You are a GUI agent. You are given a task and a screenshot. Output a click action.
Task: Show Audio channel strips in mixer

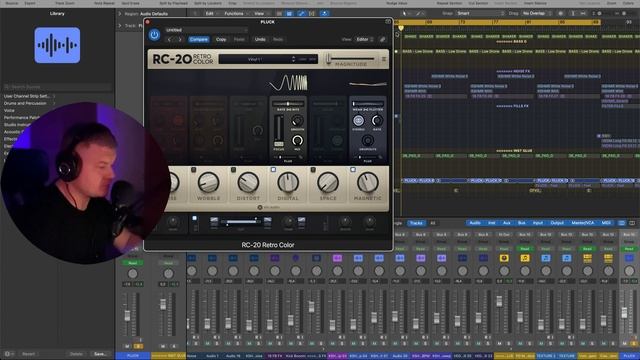475,223
